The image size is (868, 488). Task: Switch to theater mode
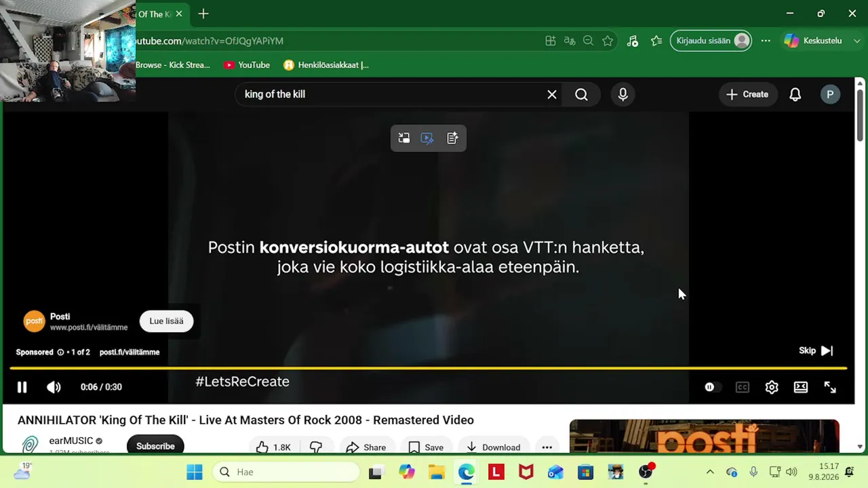pyautogui.click(x=801, y=387)
